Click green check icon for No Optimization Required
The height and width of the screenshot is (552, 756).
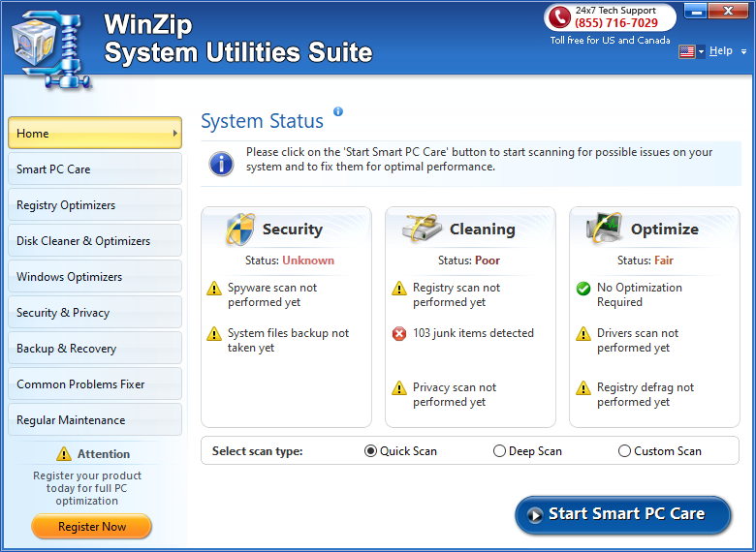point(583,289)
